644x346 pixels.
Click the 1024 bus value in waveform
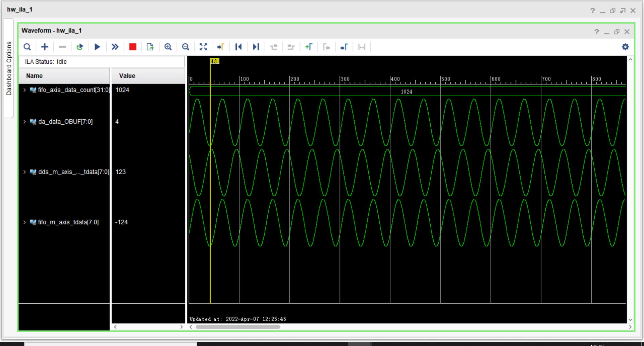tap(407, 92)
